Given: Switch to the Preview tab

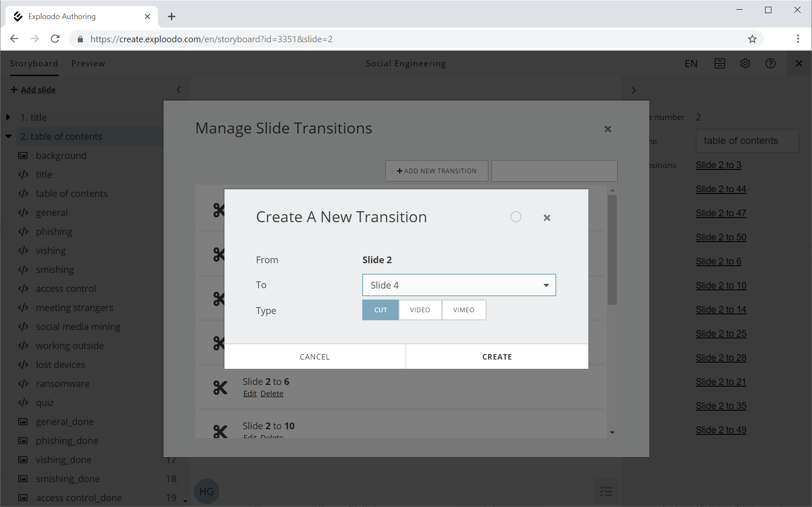Looking at the screenshot, I should (x=88, y=63).
